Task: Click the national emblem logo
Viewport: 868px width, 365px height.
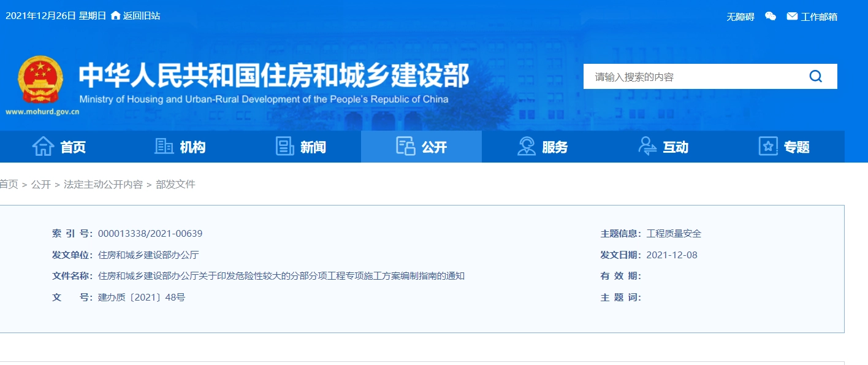Action: click(40, 80)
